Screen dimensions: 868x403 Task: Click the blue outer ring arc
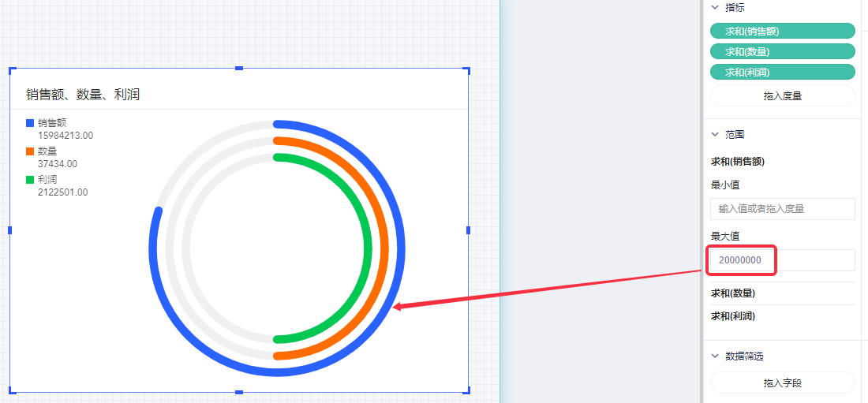[401, 248]
